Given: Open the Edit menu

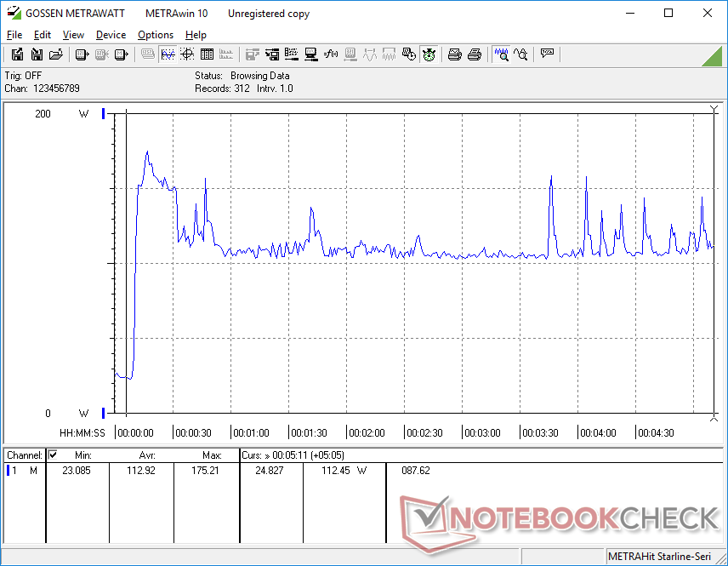Looking at the screenshot, I should coord(42,35).
